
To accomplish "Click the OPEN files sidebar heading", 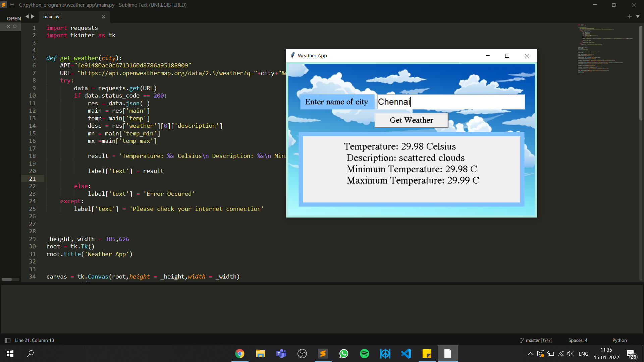I will pos(14,18).
